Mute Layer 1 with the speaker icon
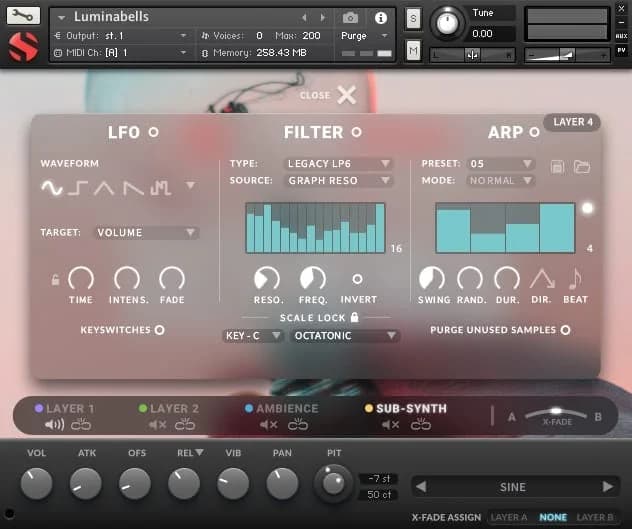Image resolution: width=632 pixels, height=529 pixels. tap(55, 425)
